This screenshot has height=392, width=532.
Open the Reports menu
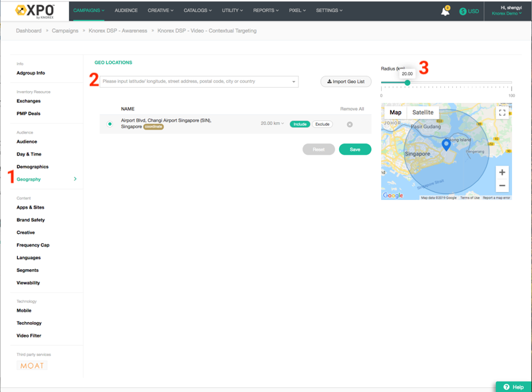(x=265, y=11)
